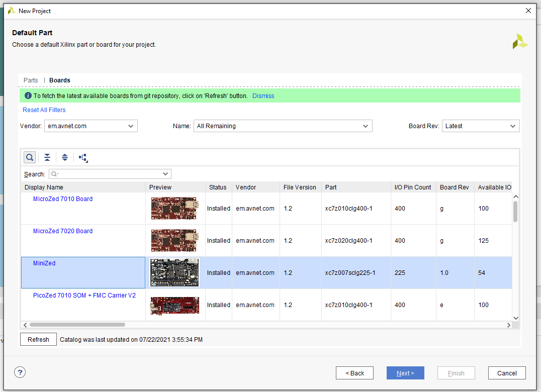
Task: Select PicoZed 7010 SOM + FMC Carrier V2
Action: 84,295
